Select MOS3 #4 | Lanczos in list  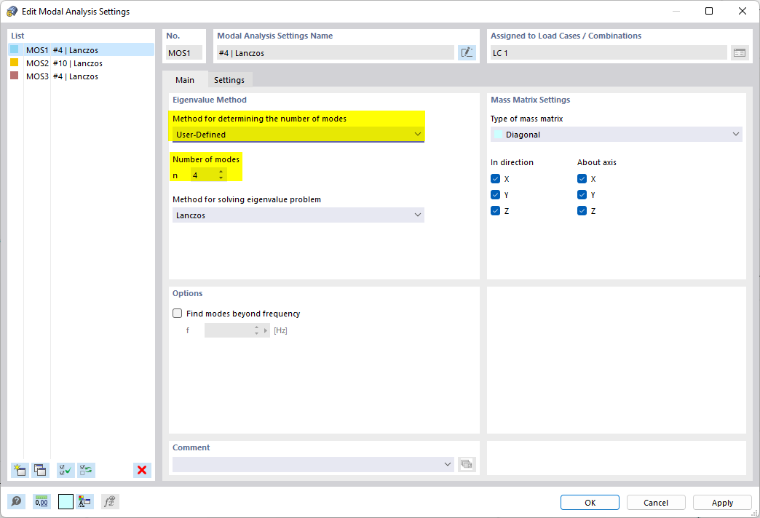pyautogui.click(x=81, y=76)
